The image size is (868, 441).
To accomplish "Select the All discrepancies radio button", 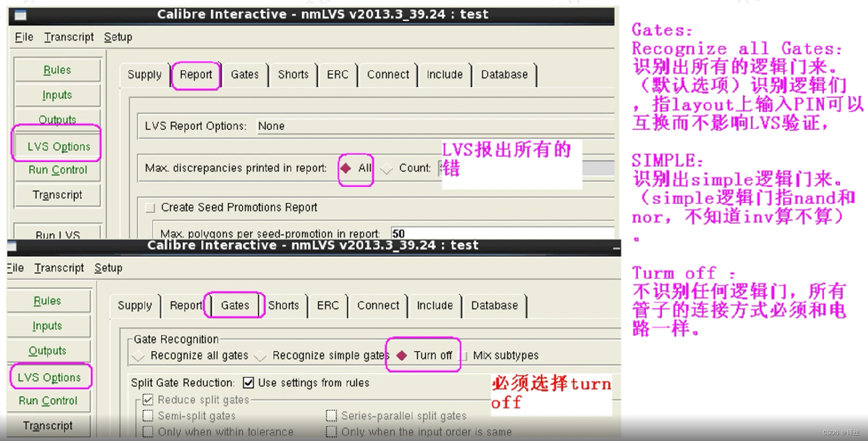I will point(346,168).
